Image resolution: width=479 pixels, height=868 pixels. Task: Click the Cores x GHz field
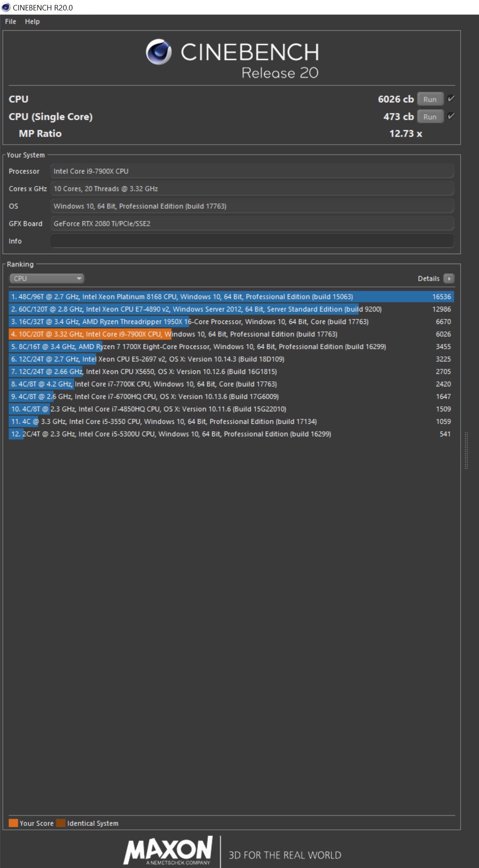252,189
